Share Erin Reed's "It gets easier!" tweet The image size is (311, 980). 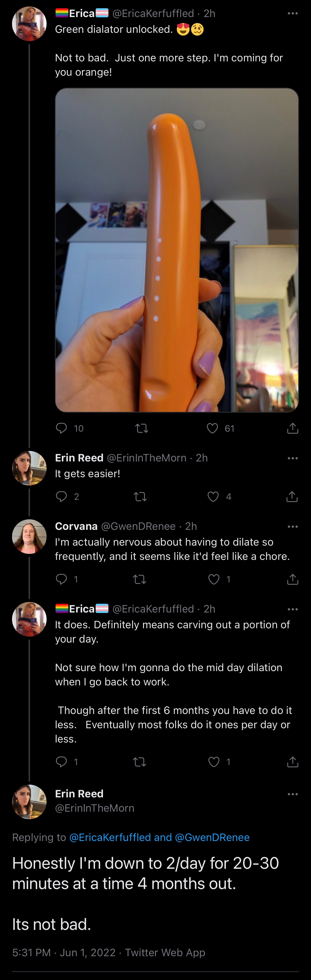point(292,497)
